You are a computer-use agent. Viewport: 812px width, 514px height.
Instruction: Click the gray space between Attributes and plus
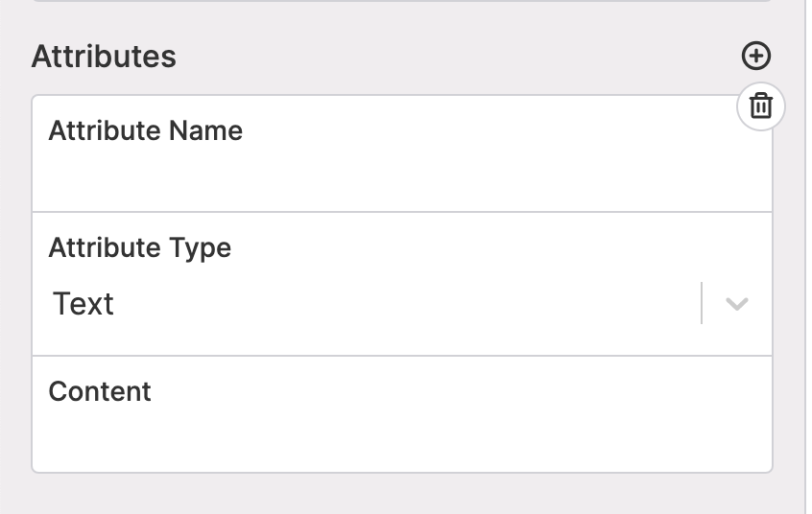456,56
